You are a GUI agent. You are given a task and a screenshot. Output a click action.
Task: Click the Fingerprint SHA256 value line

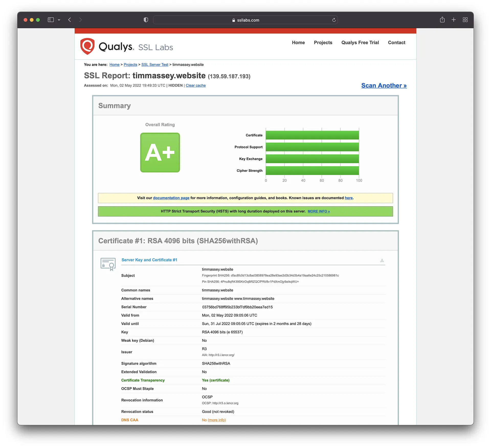point(270,276)
